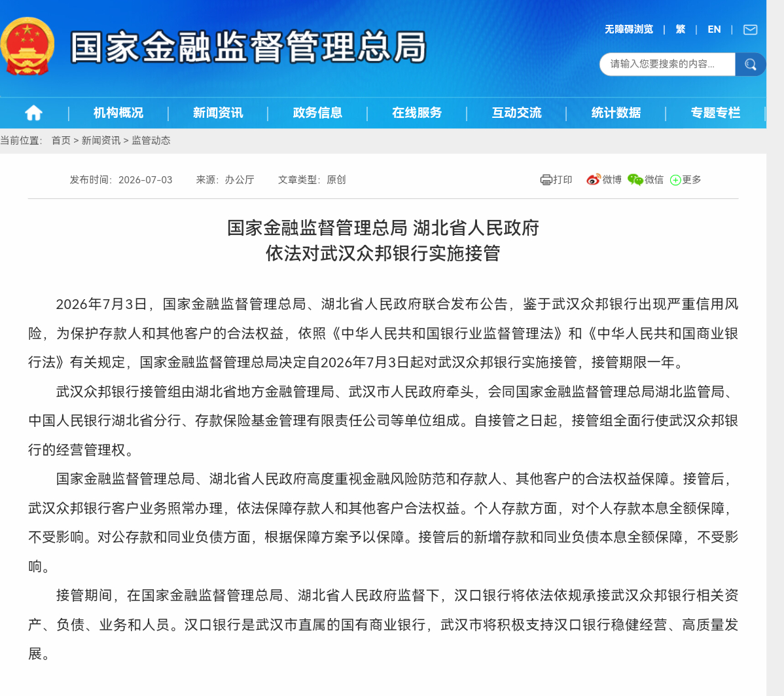The width and height of the screenshot is (784, 696).
Task: Open the 统计数据 menu
Action: tap(616, 113)
